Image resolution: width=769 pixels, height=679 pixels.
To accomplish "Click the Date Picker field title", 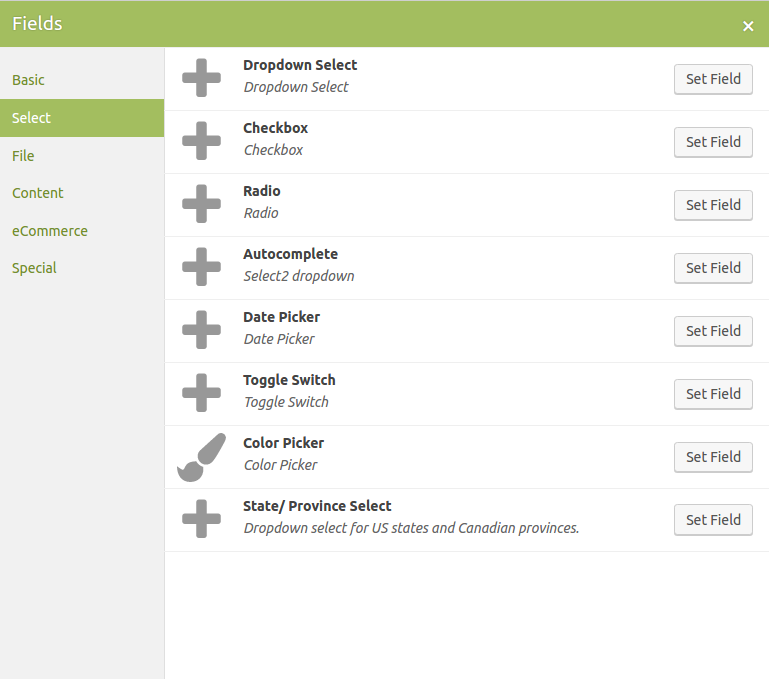I will point(281,317).
